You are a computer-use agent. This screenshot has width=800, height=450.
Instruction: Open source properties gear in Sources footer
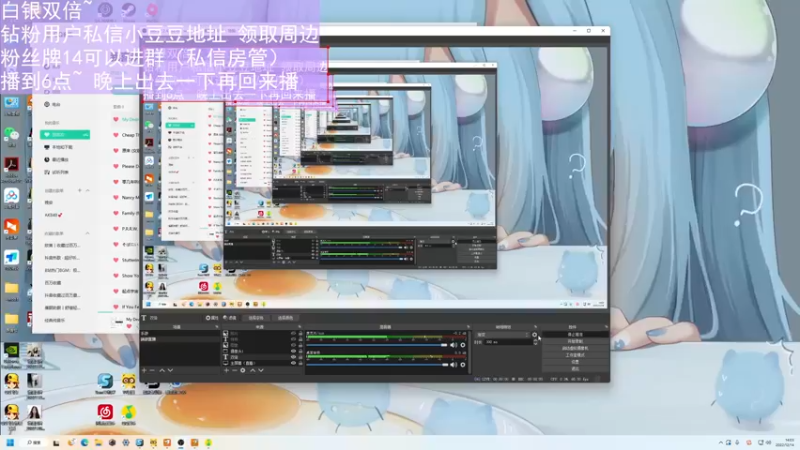click(x=243, y=370)
